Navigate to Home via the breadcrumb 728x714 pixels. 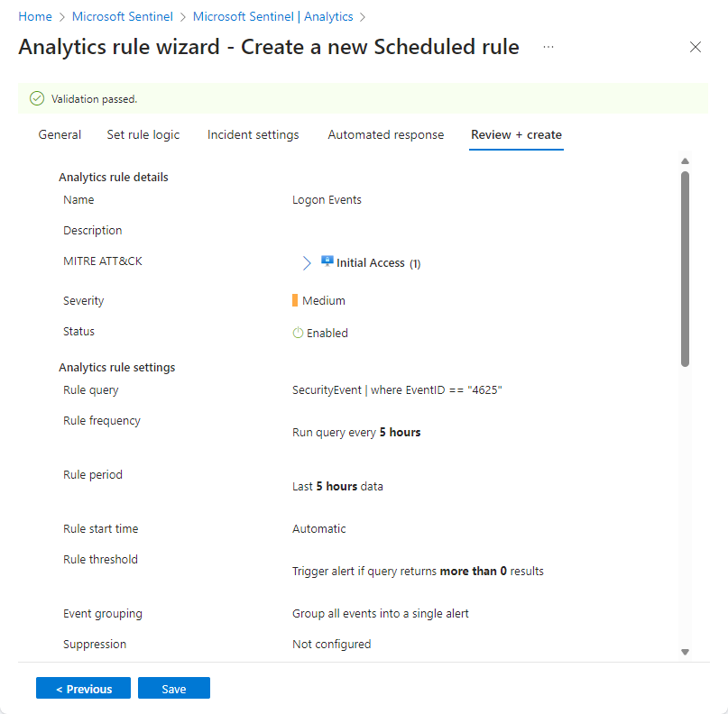click(x=34, y=16)
